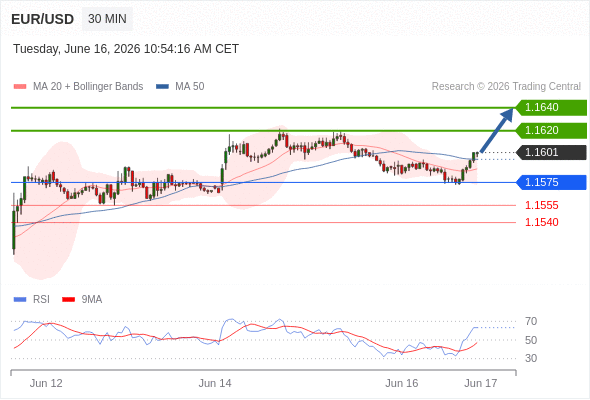Toggle the MA 50 legend entry
The width and height of the screenshot is (590, 400).
(x=180, y=87)
